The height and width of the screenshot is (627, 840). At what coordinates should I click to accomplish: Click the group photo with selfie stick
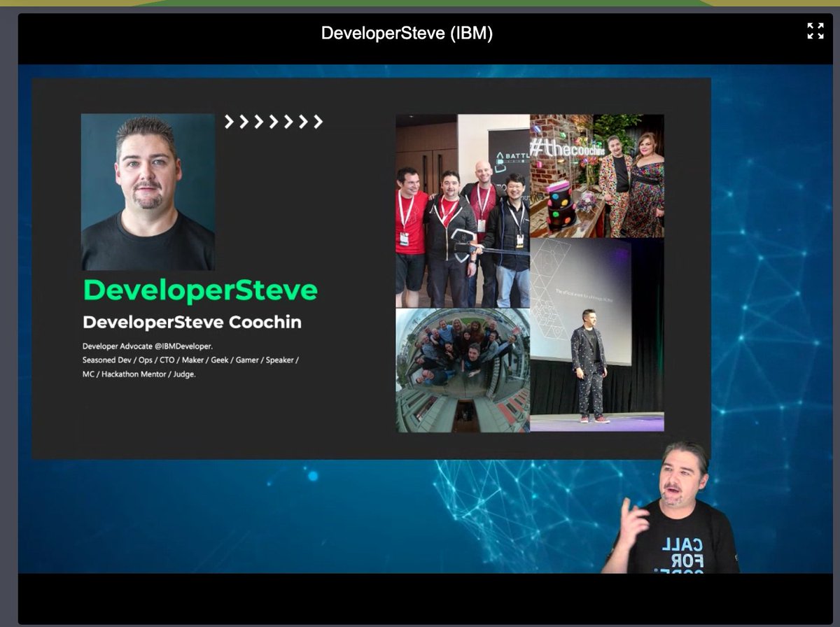pyautogui.click(x=463, y=211)
